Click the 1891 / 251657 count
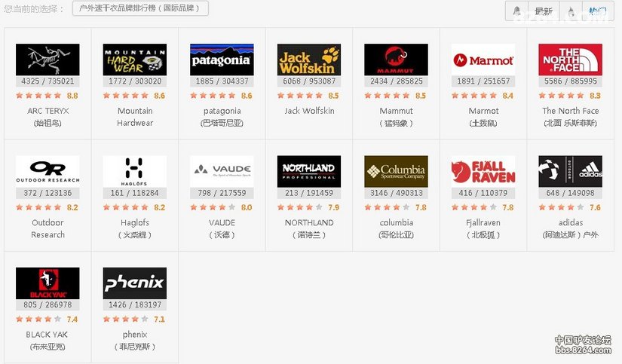Viewport: 622px width, 364px height. (483, 81)
